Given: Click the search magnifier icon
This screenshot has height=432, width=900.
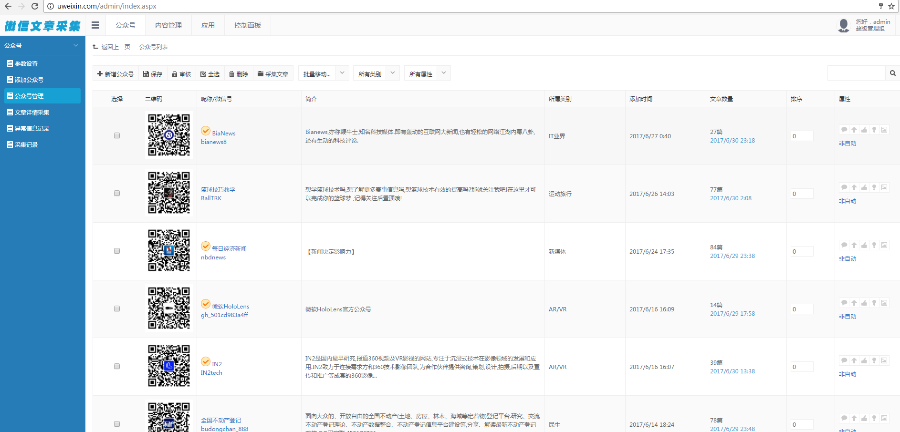Looking at the screenshot, I should (893, 73).
